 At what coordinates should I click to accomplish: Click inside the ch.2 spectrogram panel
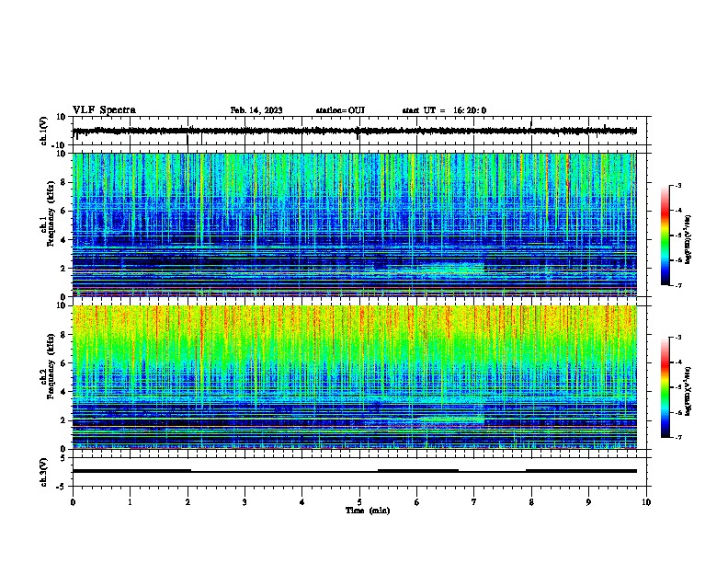point(355,377)
